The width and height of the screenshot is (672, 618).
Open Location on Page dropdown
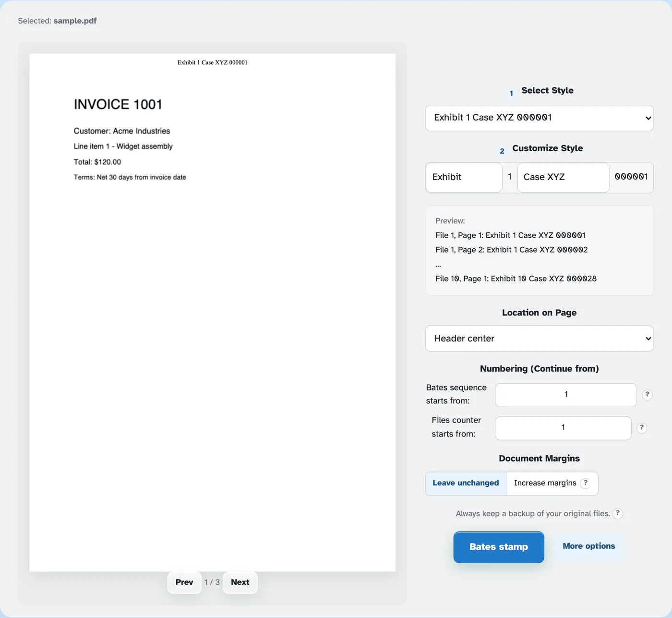539,339
